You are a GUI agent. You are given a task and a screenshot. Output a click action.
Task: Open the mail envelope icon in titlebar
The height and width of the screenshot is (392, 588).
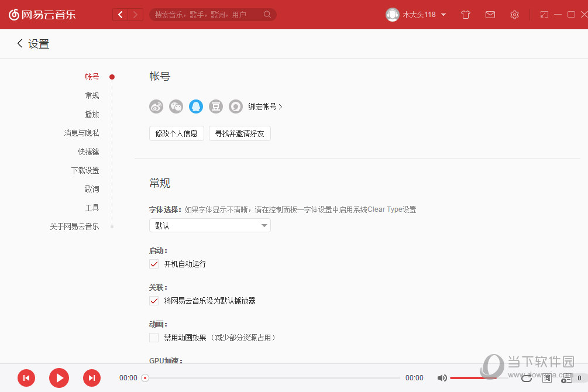(x=490, y=14)
